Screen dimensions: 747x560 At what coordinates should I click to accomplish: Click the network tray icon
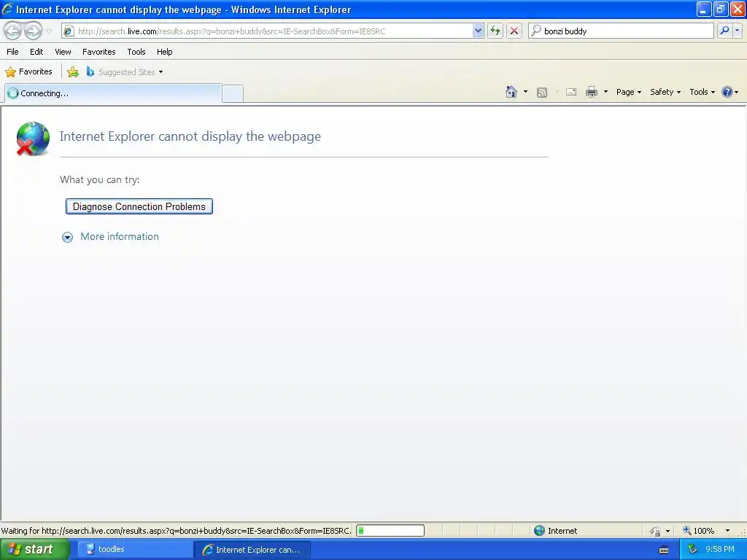pos(693,550)
